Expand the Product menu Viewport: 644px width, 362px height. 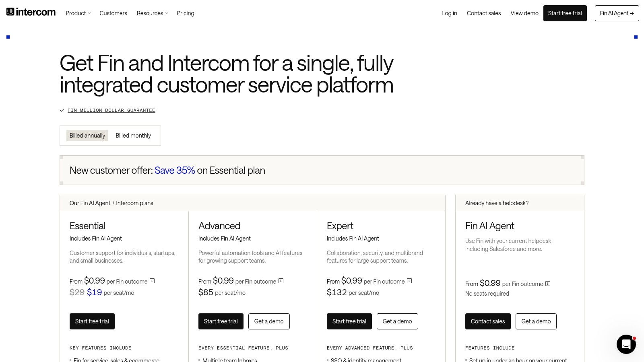[x=78, y=13]
